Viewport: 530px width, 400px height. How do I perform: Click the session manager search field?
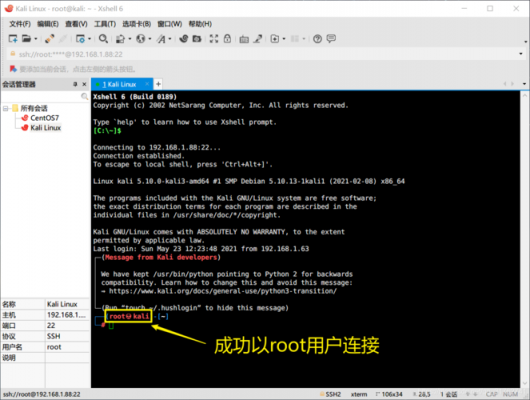41,97
